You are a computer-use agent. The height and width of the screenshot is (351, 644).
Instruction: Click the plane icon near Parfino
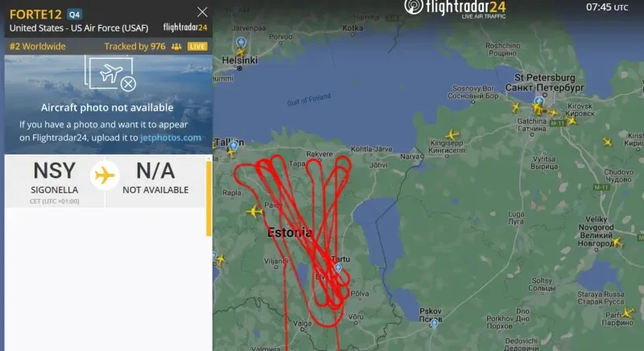(x=628, y=313)
